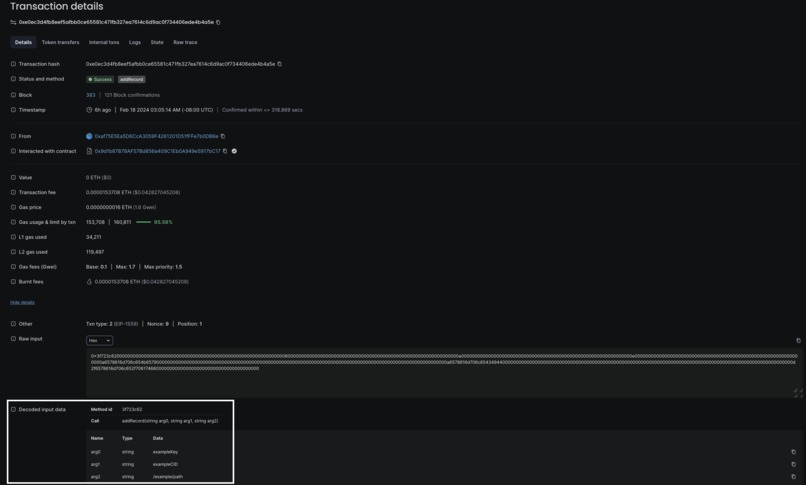Click the info icon next to L2 gas used

pyautogui.click(x=13, y=252)
